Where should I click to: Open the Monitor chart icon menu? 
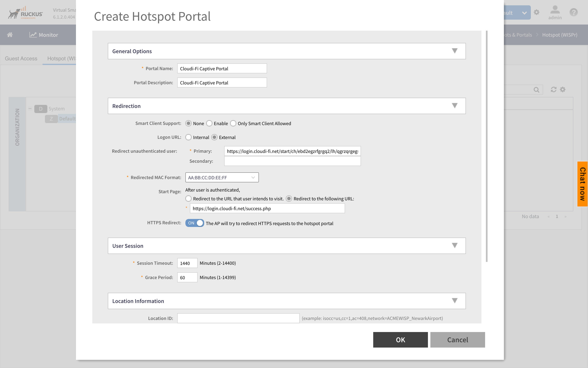33,35
